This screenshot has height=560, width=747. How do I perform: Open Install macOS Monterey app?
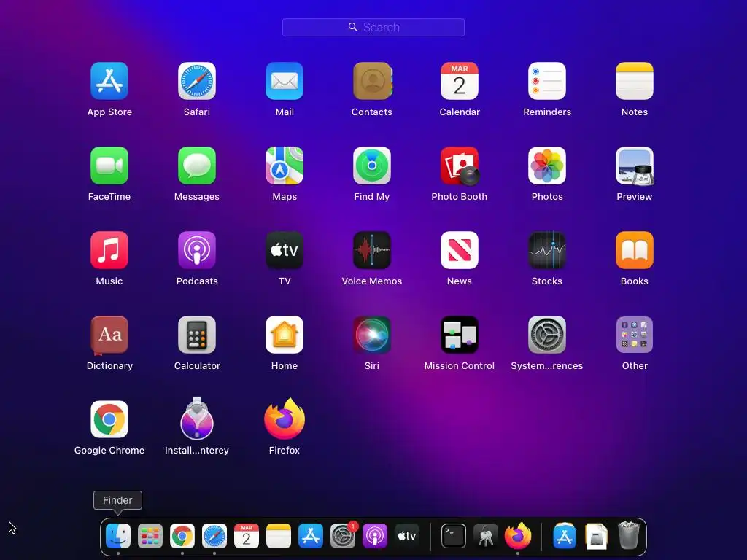pos(197,418)
